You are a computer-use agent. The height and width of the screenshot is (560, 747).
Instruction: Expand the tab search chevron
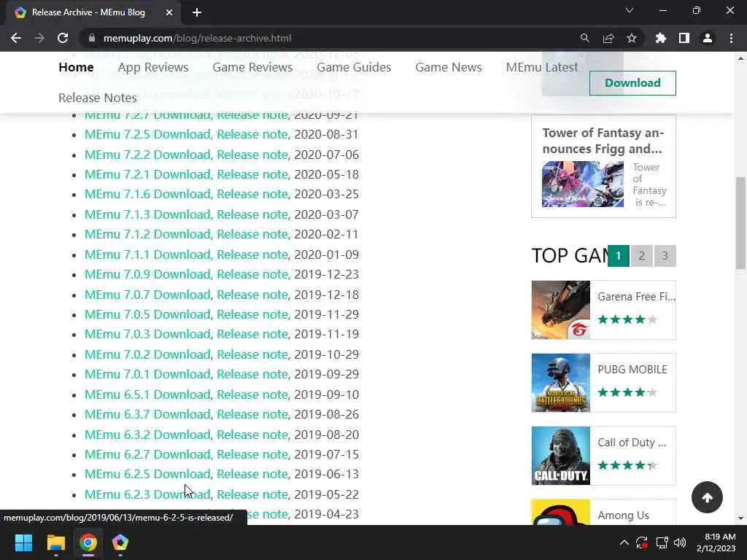630,10
